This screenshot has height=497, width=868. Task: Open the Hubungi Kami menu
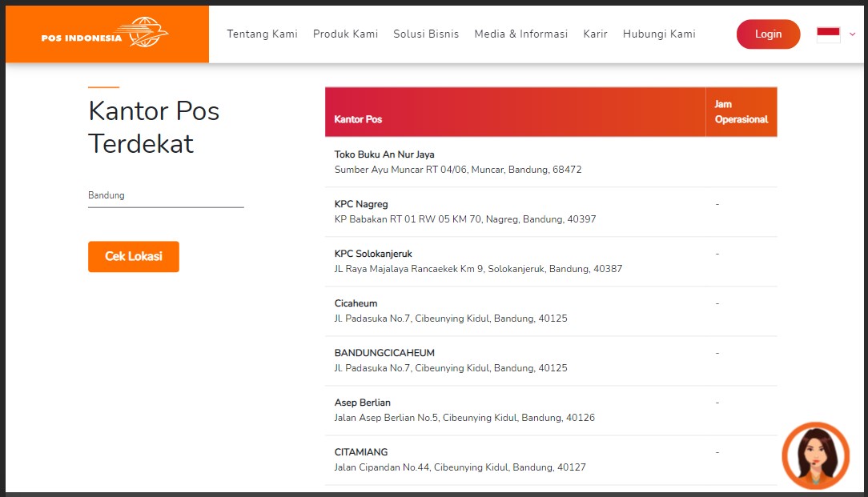pyautogui.click(x=659, y=34)
